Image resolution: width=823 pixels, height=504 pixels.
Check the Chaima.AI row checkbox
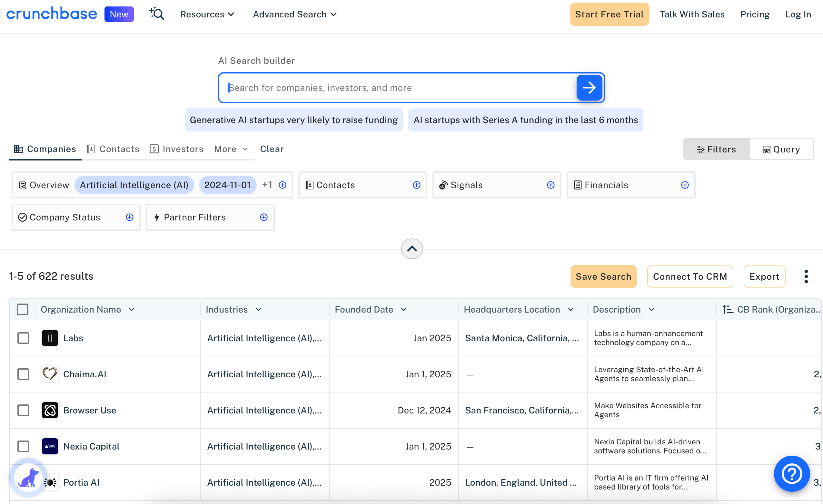click(x=23, y=374)
